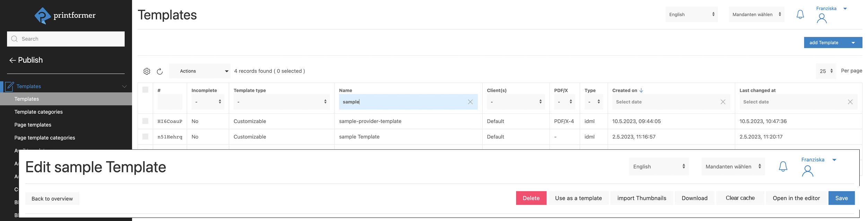Click the sidebar Search field
Viewport: 868px width, 221px height.
[66, 39]
